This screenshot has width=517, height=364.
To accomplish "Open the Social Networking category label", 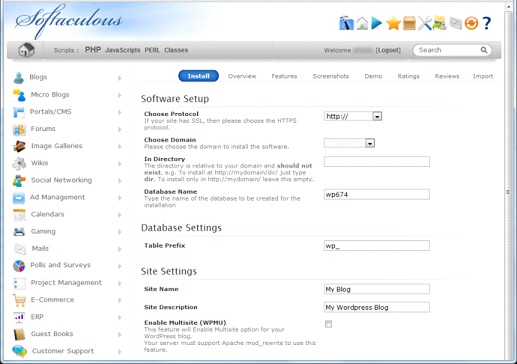I will (x=61, y=180).
